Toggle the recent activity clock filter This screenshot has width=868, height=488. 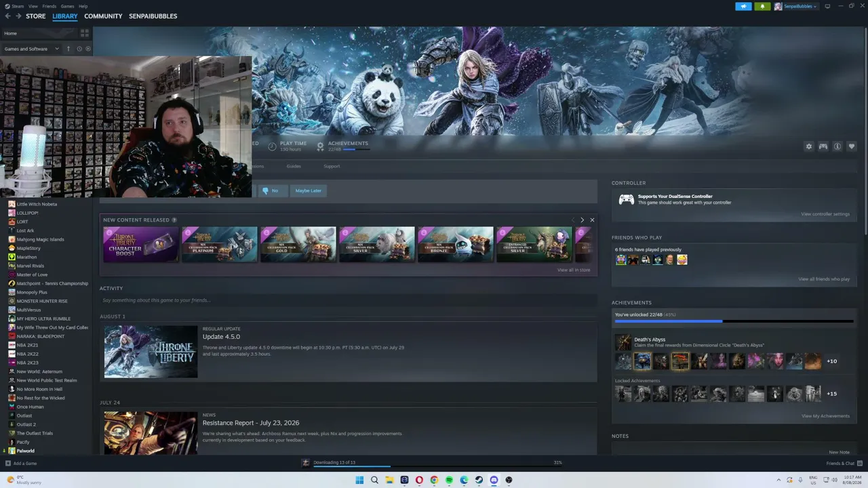[x=79, y=49]
